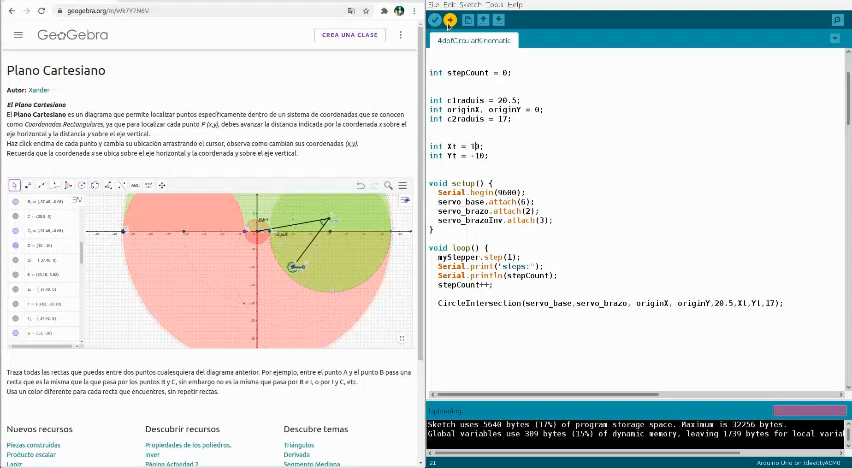Image resolution: width=852 pixels, height=468 pixels.
Task: Open algebra view sort options icon
Action: 77,201
